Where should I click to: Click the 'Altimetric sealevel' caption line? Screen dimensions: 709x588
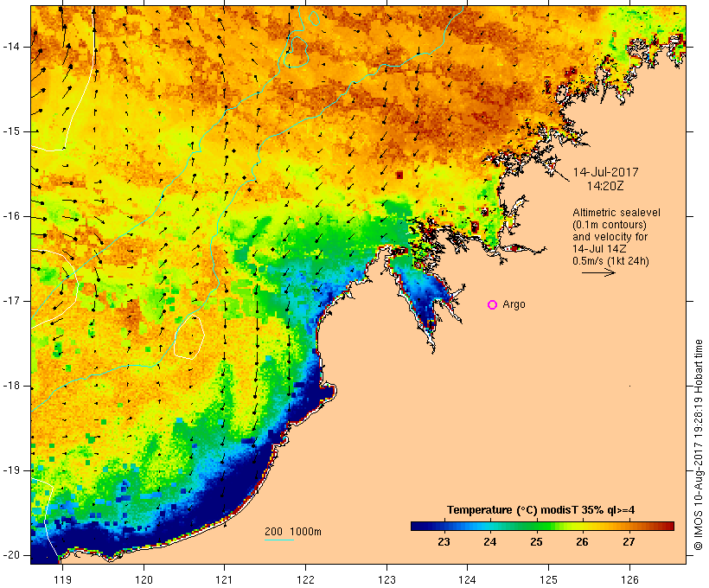tap(616, 213)
